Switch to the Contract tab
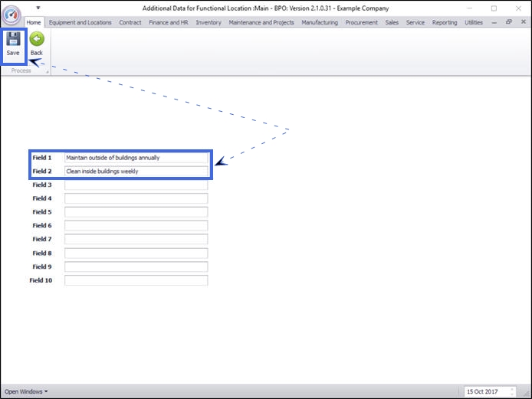This screenshot has height=399, width=532. coord(130,22)
